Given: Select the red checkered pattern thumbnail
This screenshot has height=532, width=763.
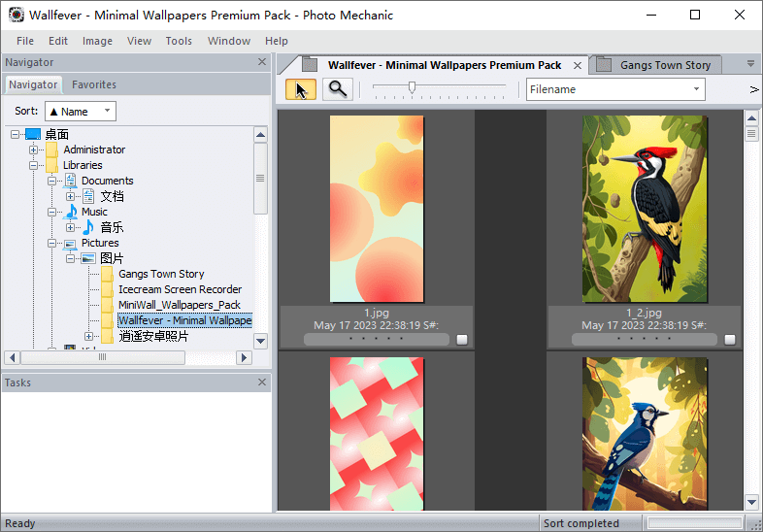Looking at the screenshot, I should (377, 434).
